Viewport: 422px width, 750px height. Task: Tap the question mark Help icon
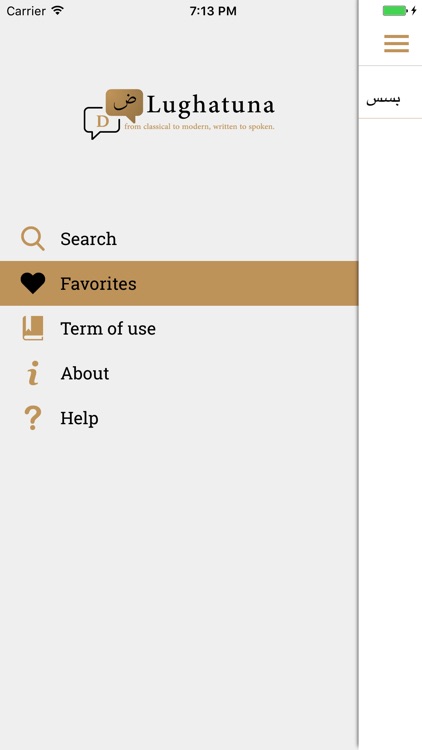coord(33,418)
